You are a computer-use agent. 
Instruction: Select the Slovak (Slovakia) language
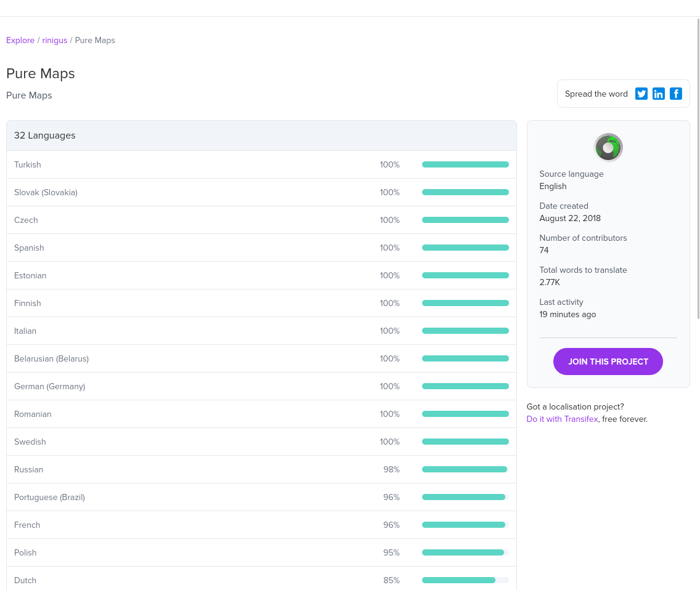click(x=262, y=192)
